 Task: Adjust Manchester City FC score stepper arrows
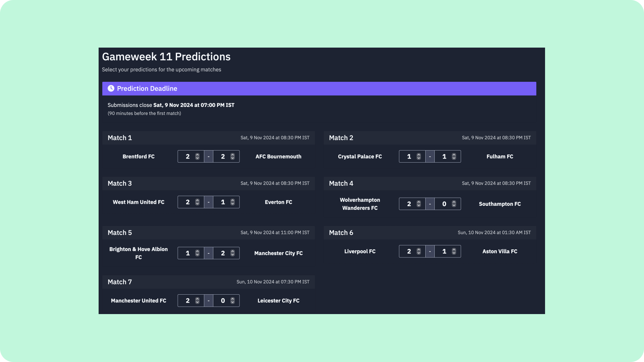(x=232, y=253)
